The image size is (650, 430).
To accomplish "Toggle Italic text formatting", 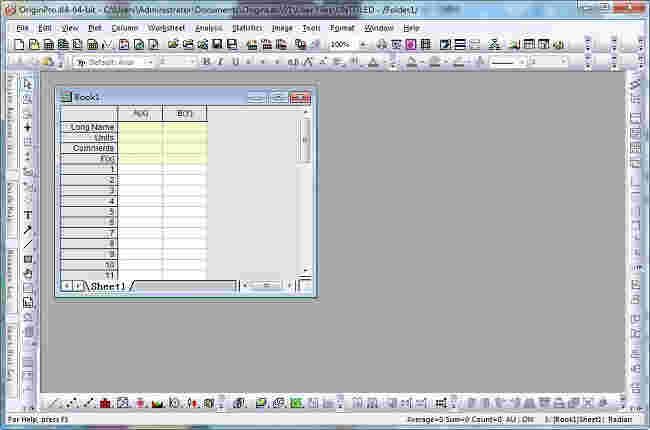I will (220, 62).
